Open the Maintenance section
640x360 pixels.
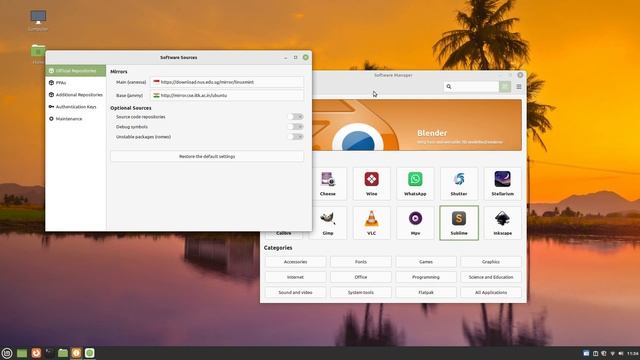point(76,119)
